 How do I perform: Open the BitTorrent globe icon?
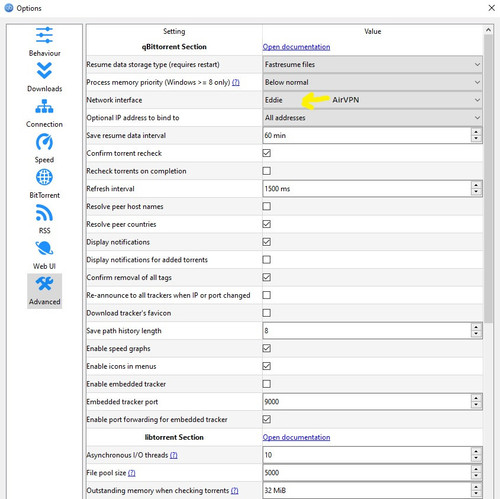[x=44, y=177]
